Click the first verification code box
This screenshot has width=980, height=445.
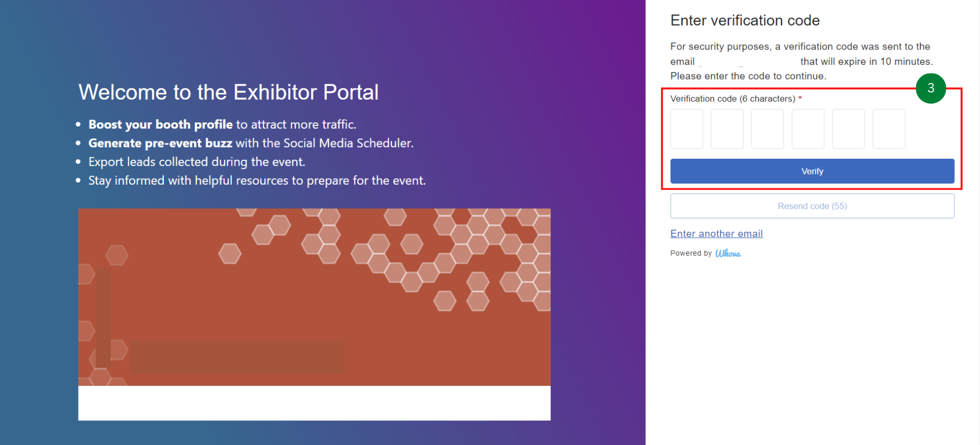click(x=687, y=129)
